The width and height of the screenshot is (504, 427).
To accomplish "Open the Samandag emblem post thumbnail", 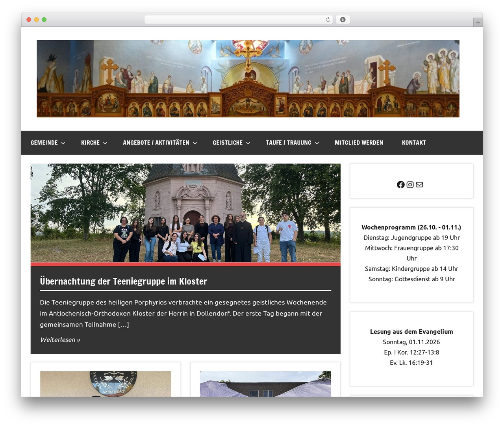I will pos(106,384).
